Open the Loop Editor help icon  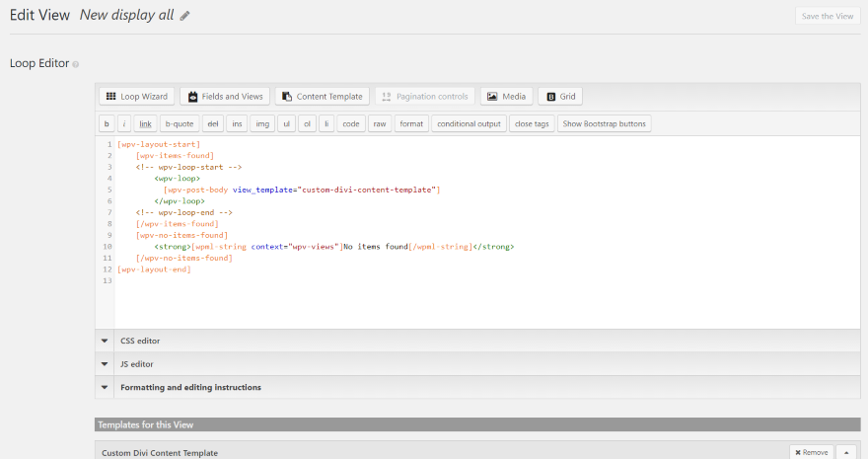pos(76,64)
